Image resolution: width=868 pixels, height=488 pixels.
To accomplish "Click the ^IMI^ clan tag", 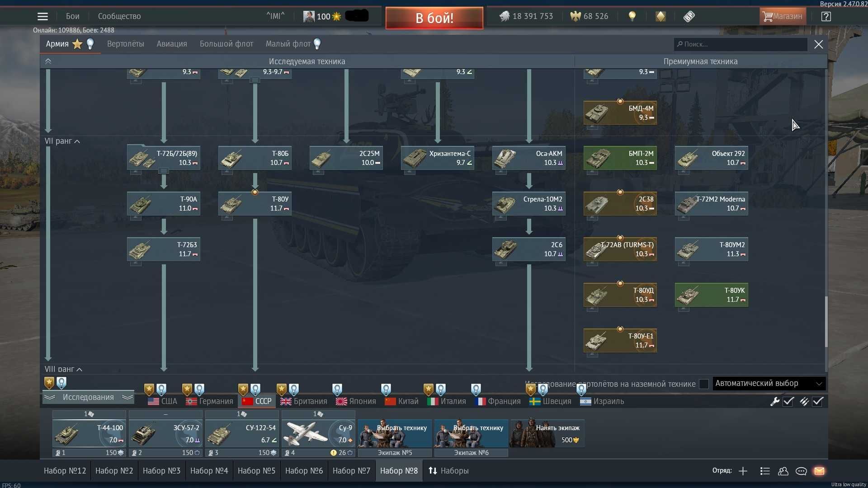I will coord(275,16).
